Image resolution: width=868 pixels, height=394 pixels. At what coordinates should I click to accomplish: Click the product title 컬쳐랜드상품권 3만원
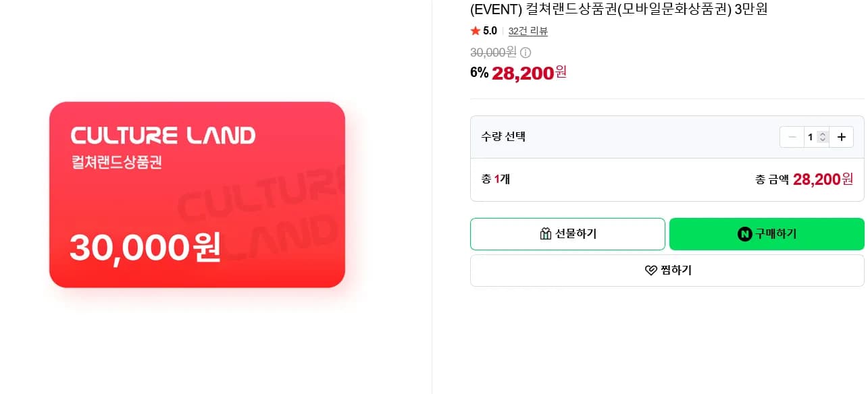click(x=619, y=9)
